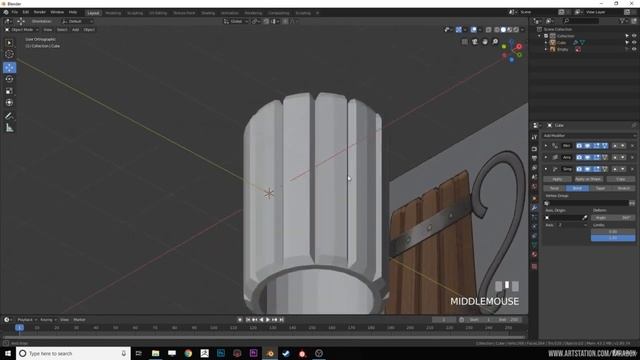The width and height of the screenshot is (640, 360).
Task: Select the Transform tool
Action: pos(9,103)
